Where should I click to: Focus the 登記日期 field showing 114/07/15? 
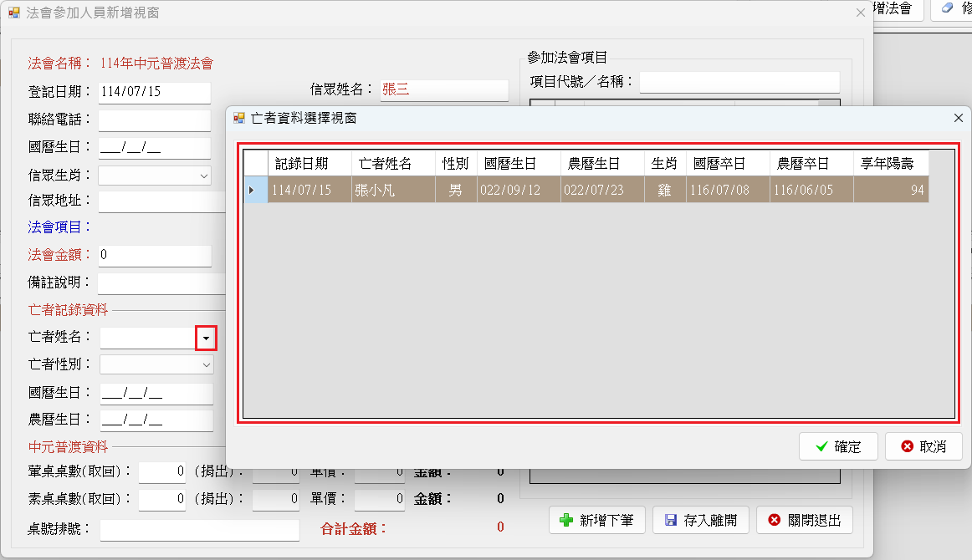pyautogui.click(x=155, y=92)
